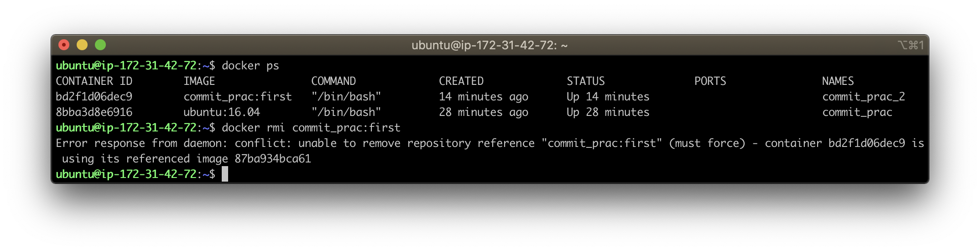Click container name commit_prac in second row
Image resolution: width=980 pixels, height=251 pixels.
click(x=857, y=112)
